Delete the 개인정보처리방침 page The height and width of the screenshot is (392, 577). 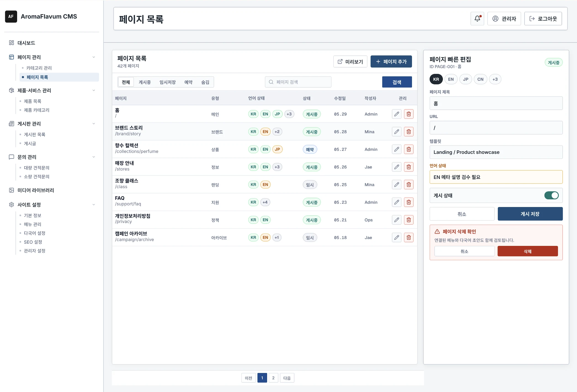click(409, 220)
